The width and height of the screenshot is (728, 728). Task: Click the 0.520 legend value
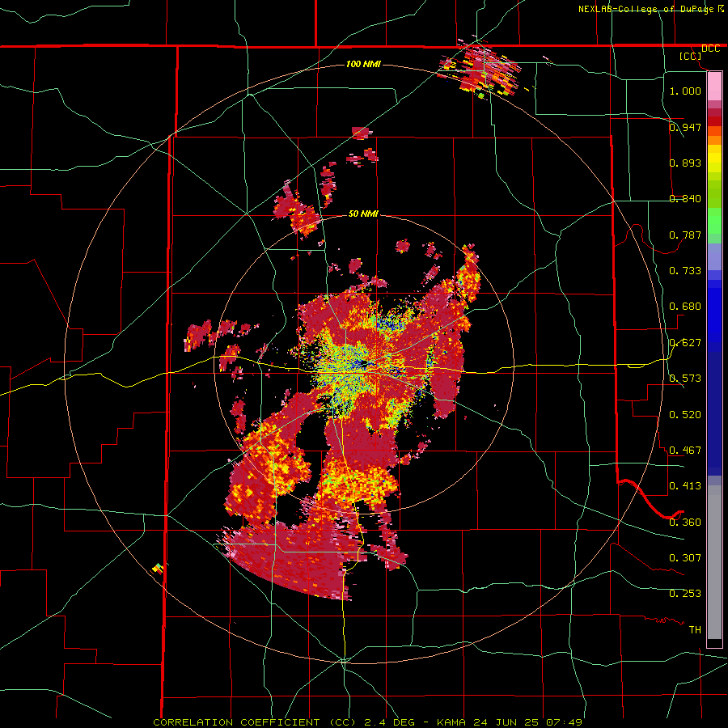pos(685,414)
